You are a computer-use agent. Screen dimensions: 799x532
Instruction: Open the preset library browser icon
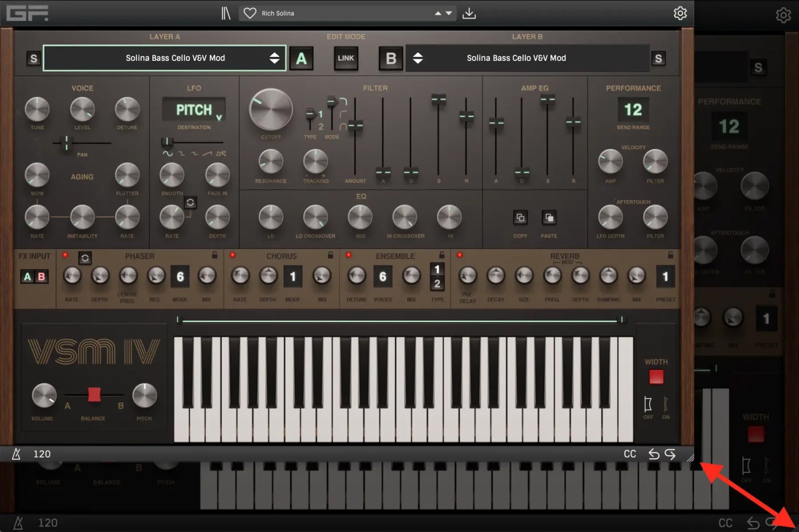click(226, 13)
